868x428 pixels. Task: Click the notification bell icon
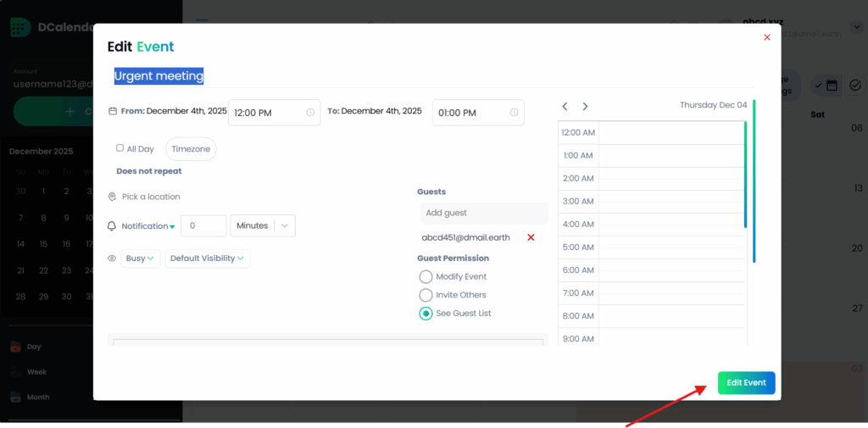click(x=112, y=226)
